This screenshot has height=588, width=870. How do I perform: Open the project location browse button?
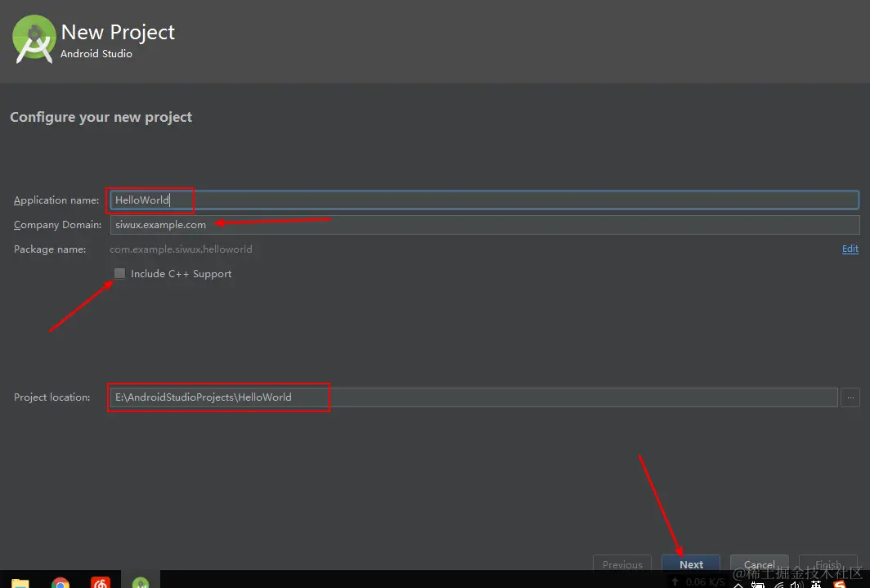[x=850, y=397]
